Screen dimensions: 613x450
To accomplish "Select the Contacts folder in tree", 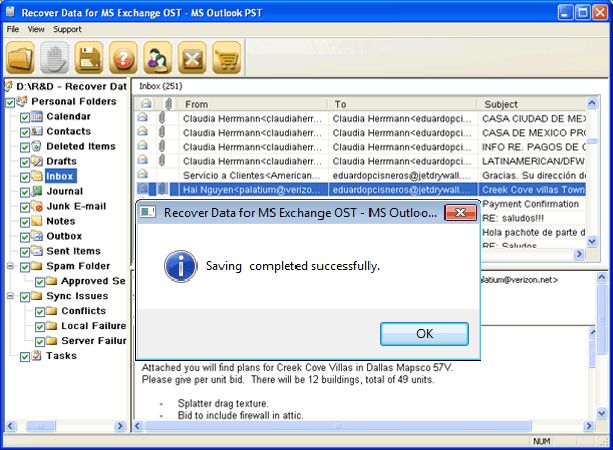I will [x=68, y=132].
